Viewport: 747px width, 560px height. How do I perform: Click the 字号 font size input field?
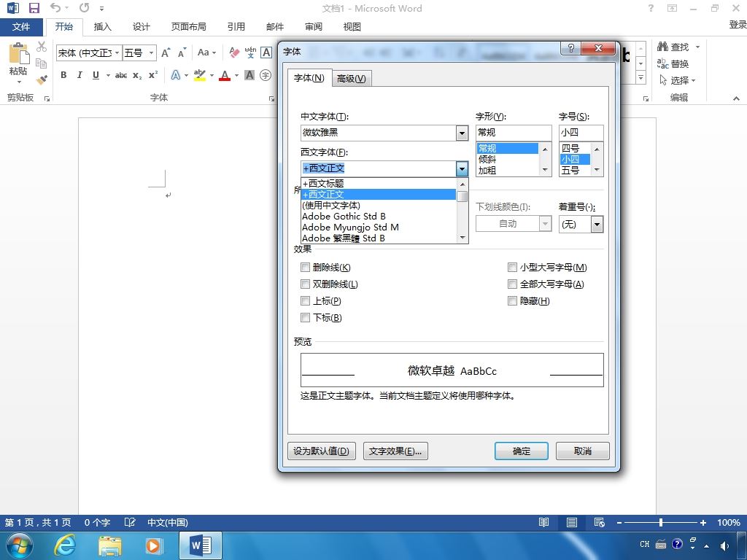[581, 133]
